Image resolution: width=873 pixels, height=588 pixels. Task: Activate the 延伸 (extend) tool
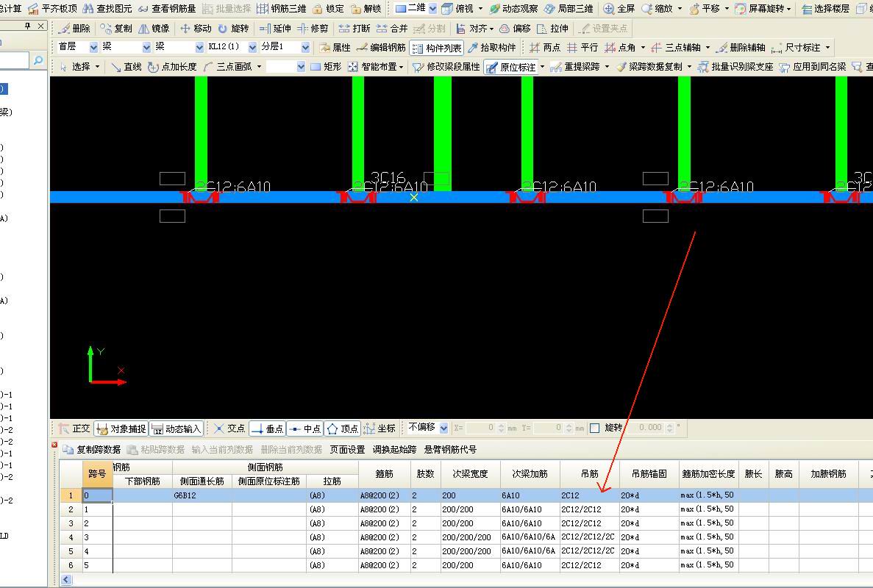(x=275, y=29)
